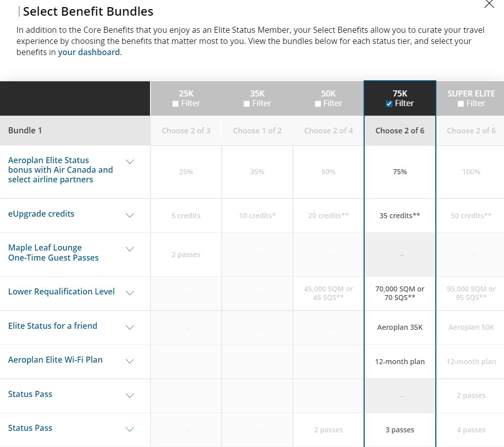The width and height of the screenshot is (504, 447).
Task: Open Aeroplan Elite Wi-Fi Plan link
Action: pos(55,360)
